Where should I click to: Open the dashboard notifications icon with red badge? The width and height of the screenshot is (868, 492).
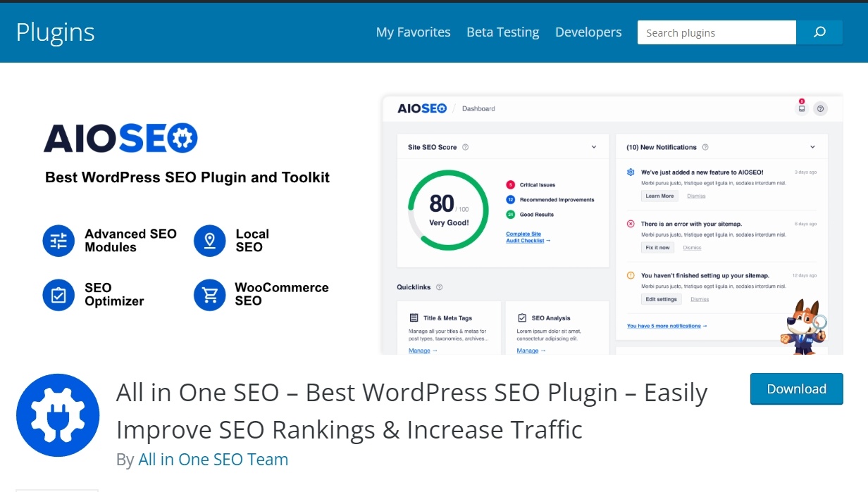click(x=802, y=108)
